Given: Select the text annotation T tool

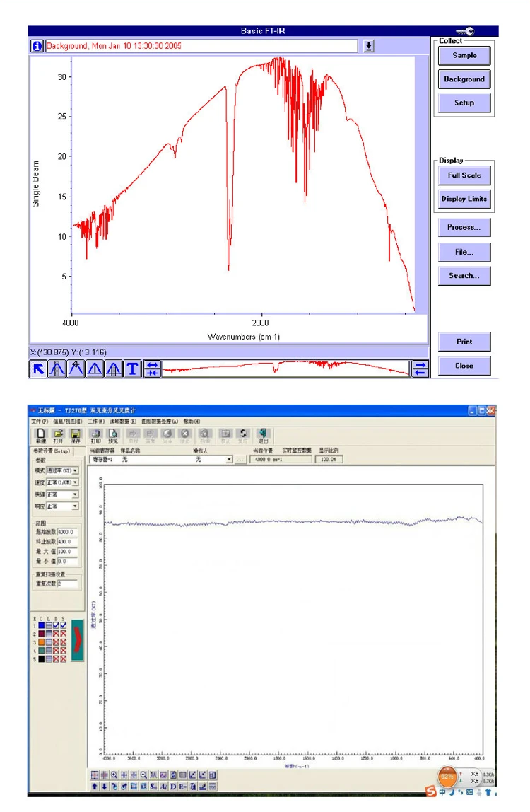Looking at the screenshot, I should [x=133, y=369].
